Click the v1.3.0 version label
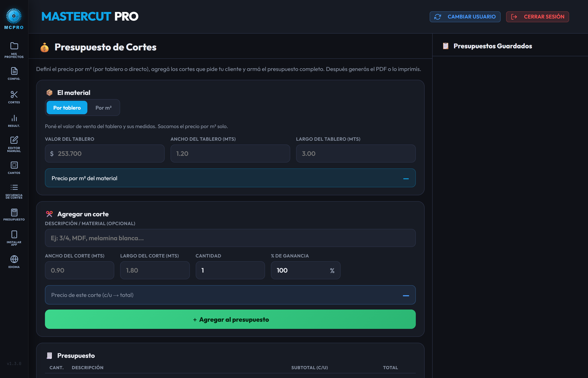This screenshot has height=378, width=588. tap(14, 364)
